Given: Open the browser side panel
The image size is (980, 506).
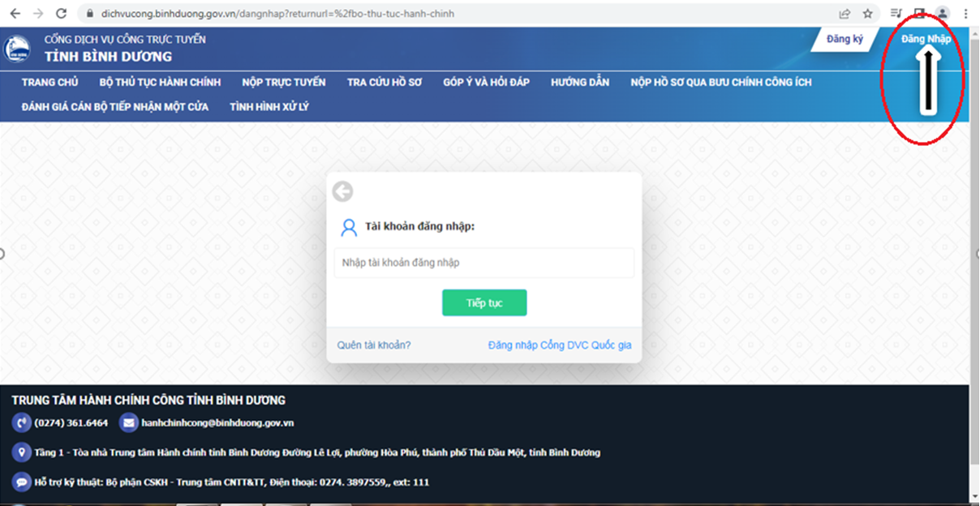Looking at the screenshot, I should tap(919, 14).
